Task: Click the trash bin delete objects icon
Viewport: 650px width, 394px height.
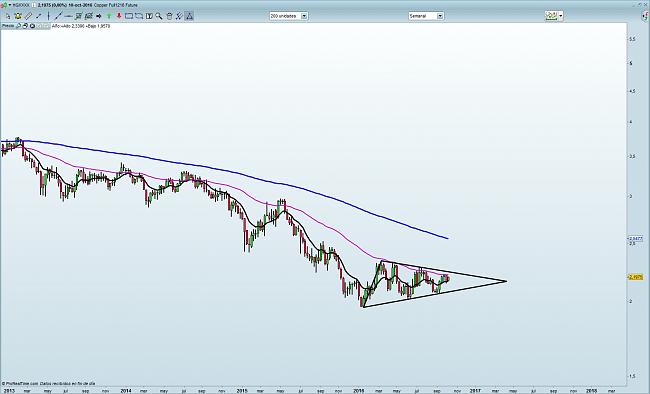Action: (169, 16)
